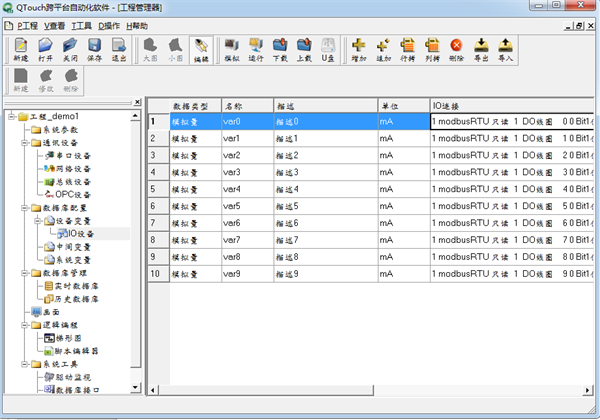
Task: Select 实时数据库 in the project tree
Action: (x=76, y=286)
